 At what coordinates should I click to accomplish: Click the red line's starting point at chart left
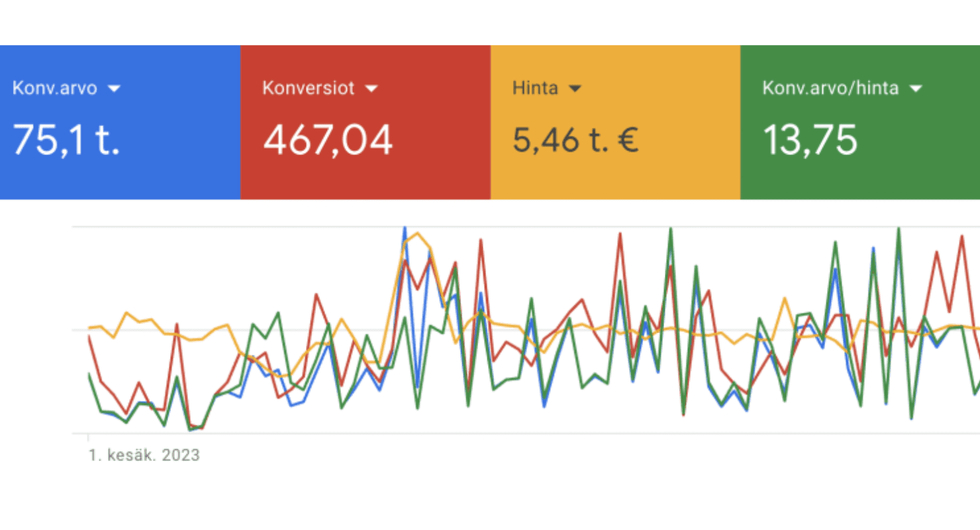tap(89, 337)
